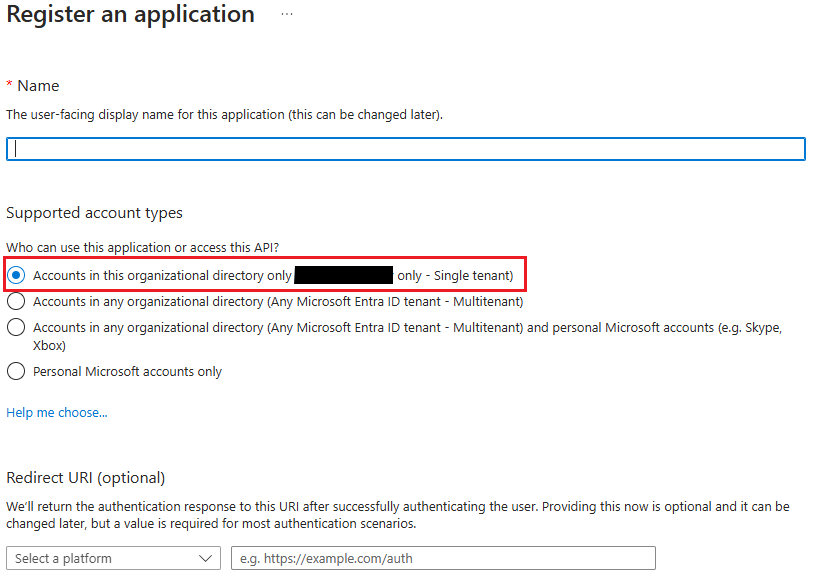This screenshot has height=576, width=814.
Task: Click the chevron arrow in platform dropdown
Action: (x=207, y=558)
